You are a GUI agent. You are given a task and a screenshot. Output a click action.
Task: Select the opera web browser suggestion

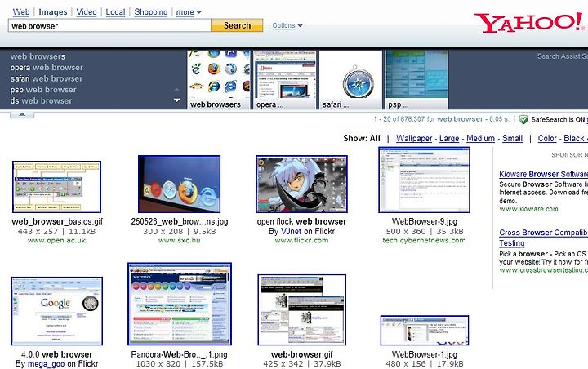47,68
